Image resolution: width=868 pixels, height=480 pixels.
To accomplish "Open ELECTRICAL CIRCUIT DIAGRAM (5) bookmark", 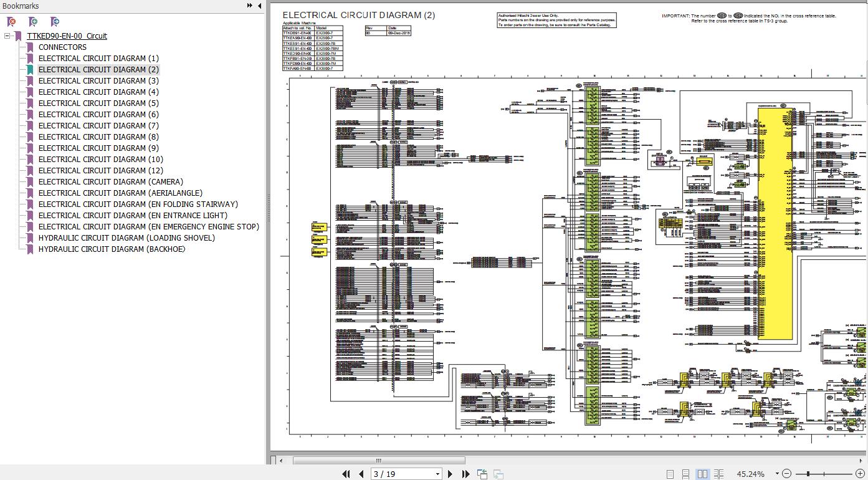I will [x=98, y=103].
